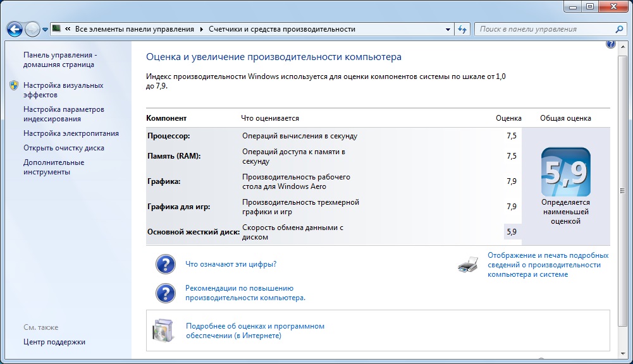Screen dimensions: 633x364
Task: Expand the address bar history dropdown
Action: click(x=448, y=29)
